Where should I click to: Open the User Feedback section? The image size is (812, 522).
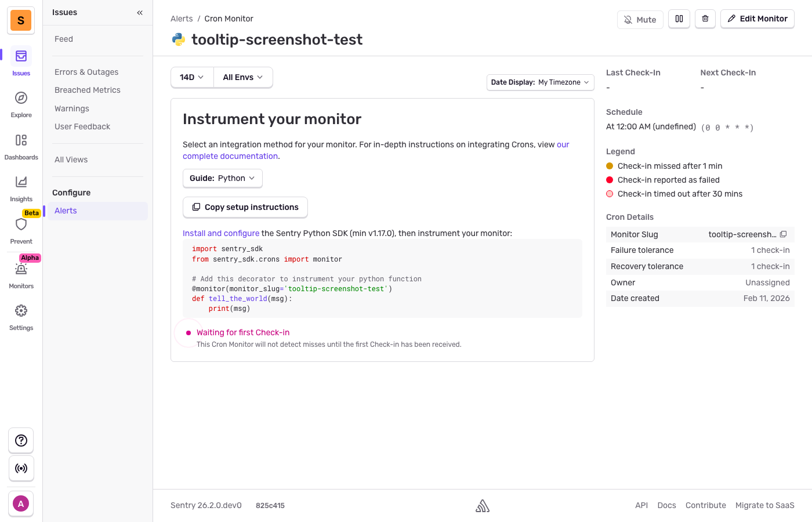[x=82, y=126]
